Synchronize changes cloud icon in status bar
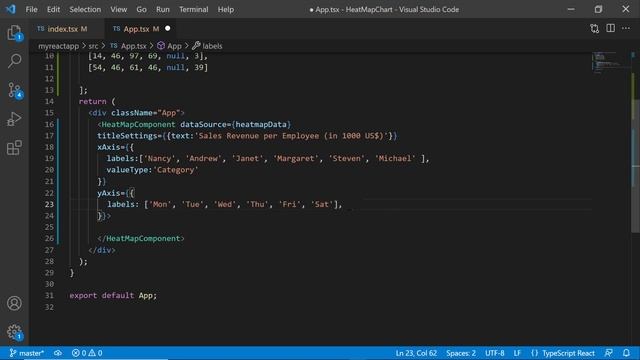 [58, 353]
